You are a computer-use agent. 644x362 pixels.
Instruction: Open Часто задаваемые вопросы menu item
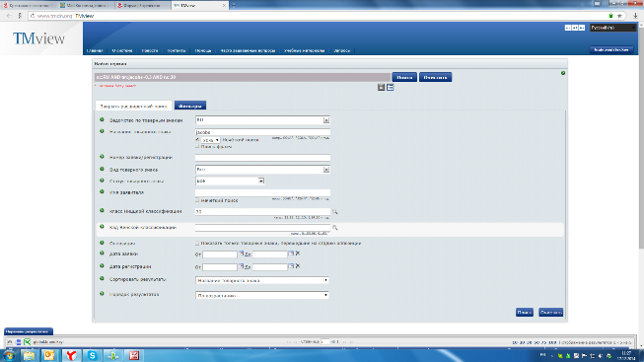click(248, 50)
